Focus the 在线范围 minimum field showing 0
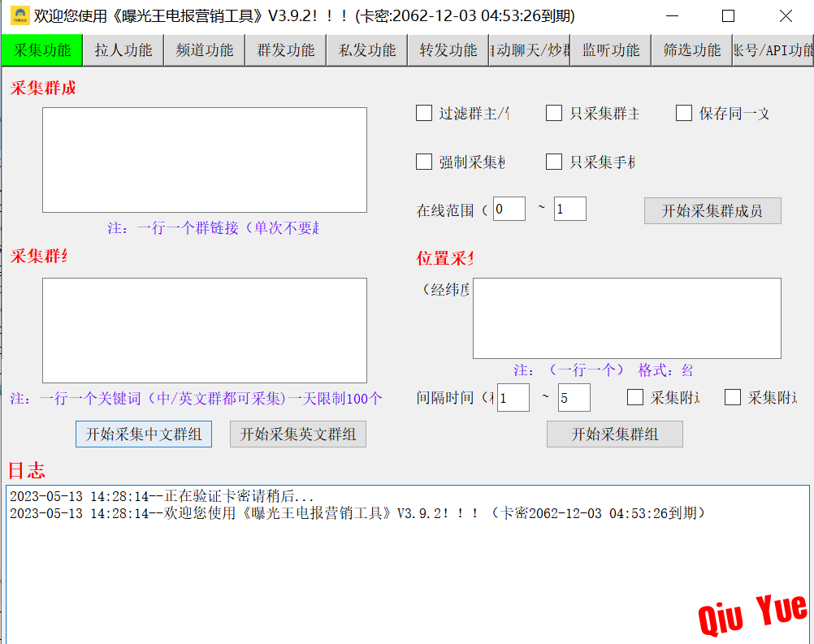The image size is (814, 644). tap(509, 210)
